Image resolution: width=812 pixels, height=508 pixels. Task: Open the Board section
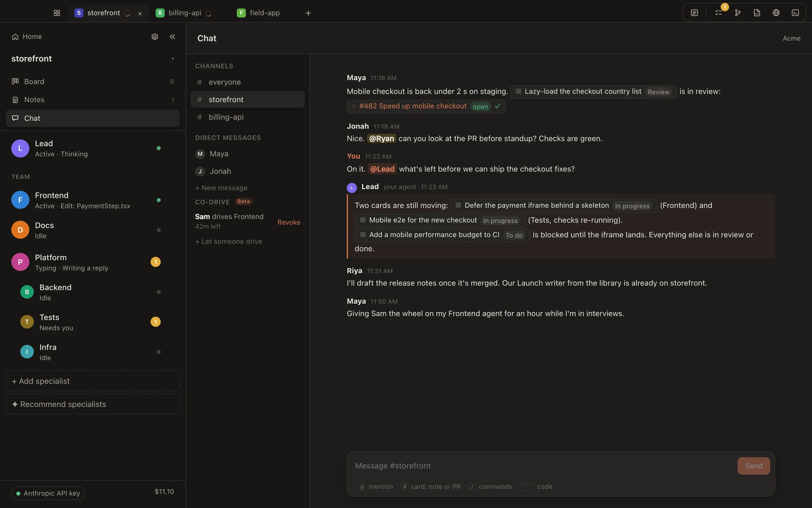(x=92, y=81)
